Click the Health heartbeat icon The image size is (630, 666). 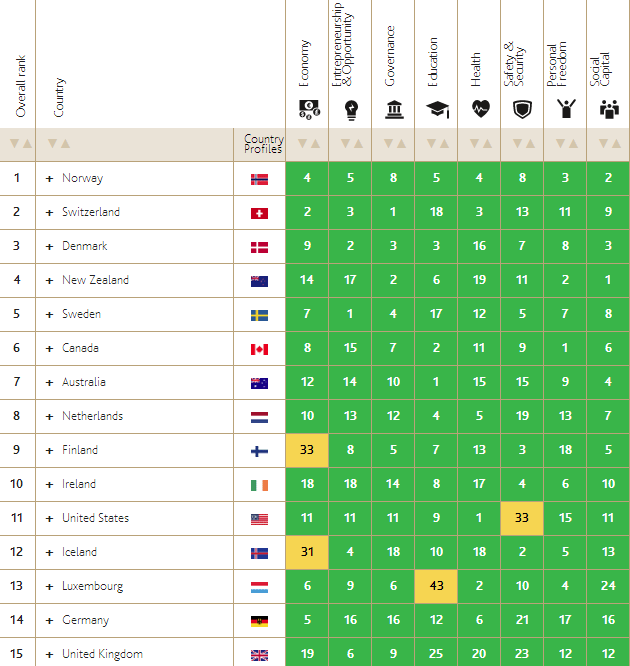pyautogui.click(x=479, y=110)
